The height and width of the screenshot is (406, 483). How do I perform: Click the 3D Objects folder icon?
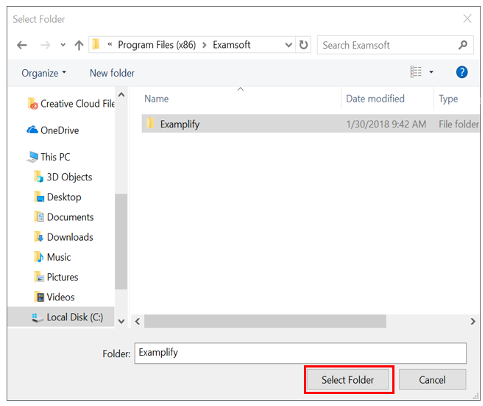tap(39, 177)
